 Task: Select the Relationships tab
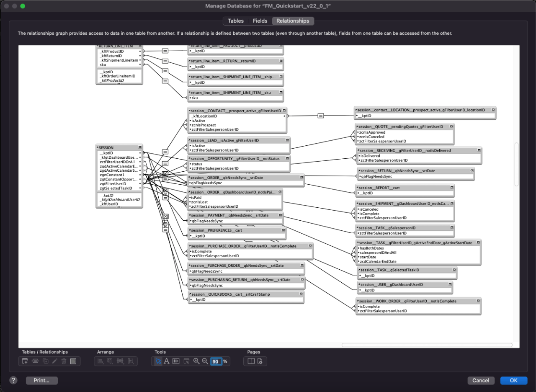coord(293,21)
